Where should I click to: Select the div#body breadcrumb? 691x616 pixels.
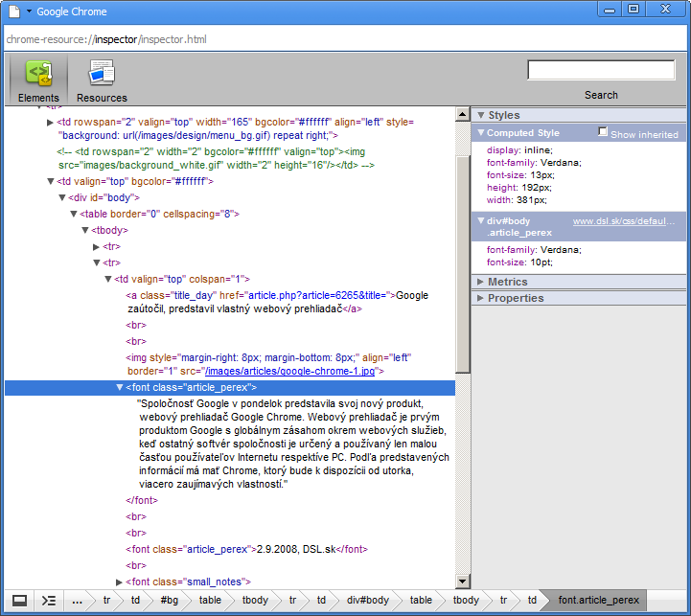click(368, 600)
